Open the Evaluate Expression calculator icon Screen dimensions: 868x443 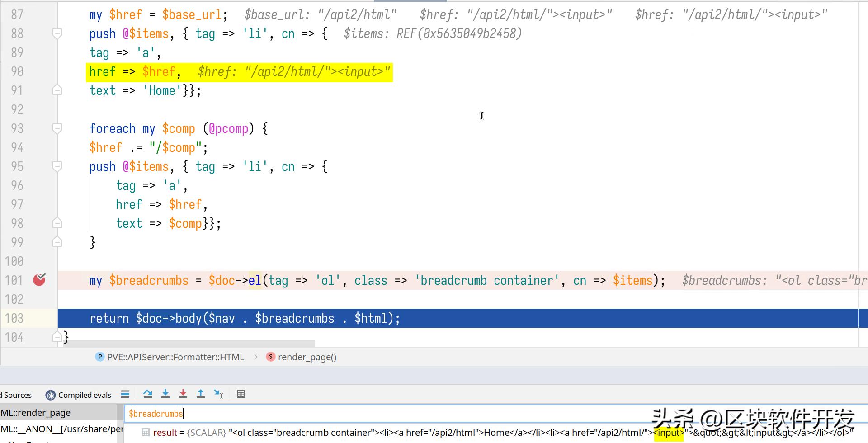[x=241, y=394]
